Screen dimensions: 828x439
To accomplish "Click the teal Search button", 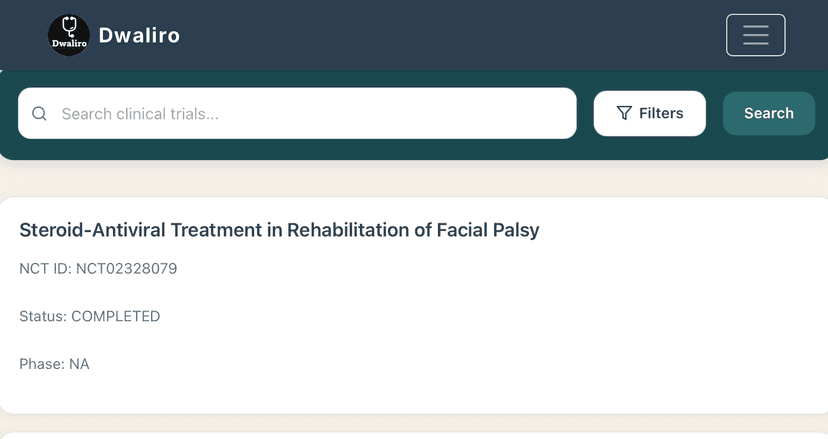I will (769, 113).
